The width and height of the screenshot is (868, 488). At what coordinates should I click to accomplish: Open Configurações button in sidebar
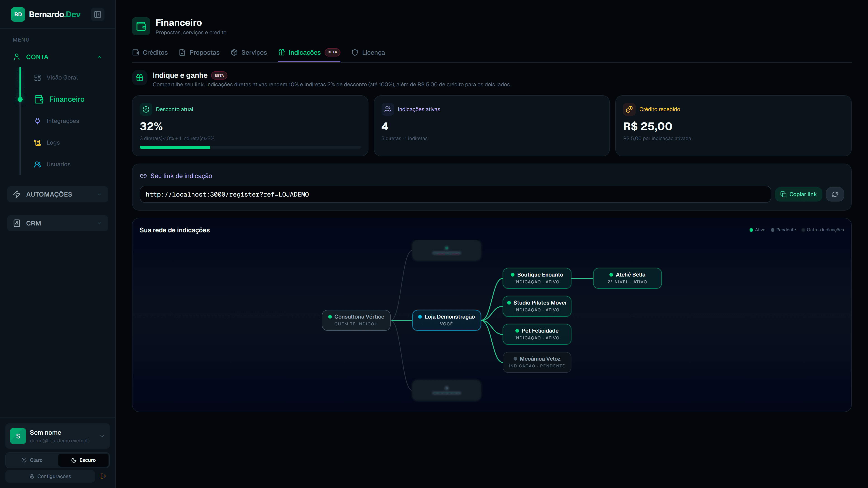[50, 476]
